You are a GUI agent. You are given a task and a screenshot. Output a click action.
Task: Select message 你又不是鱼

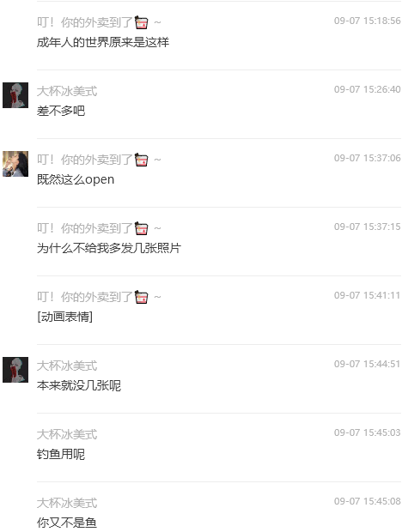tap(67, 523)
